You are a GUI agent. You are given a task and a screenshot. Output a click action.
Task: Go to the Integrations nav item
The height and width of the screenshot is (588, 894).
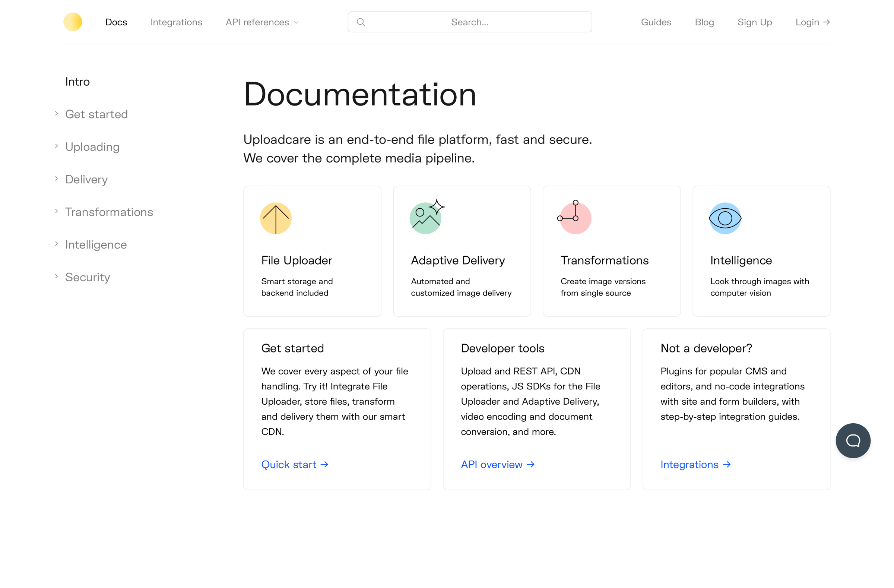pyautogui.click(x=176, y=22)
